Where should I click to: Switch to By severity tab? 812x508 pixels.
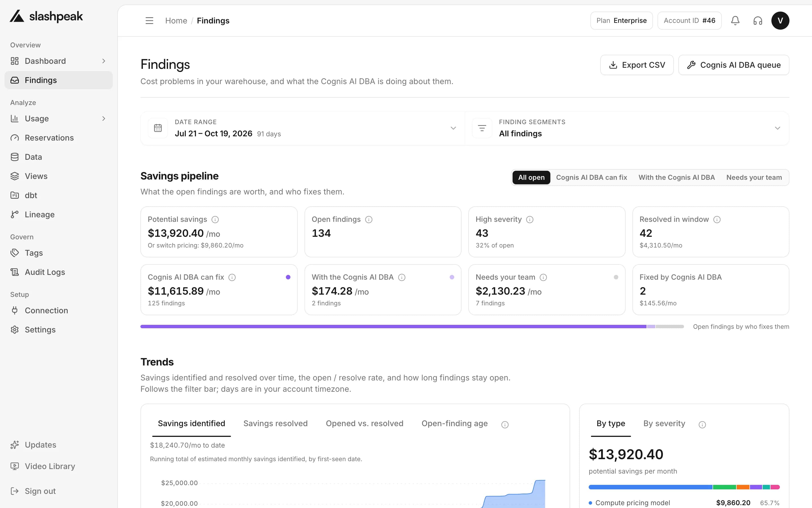click(664, 423)
